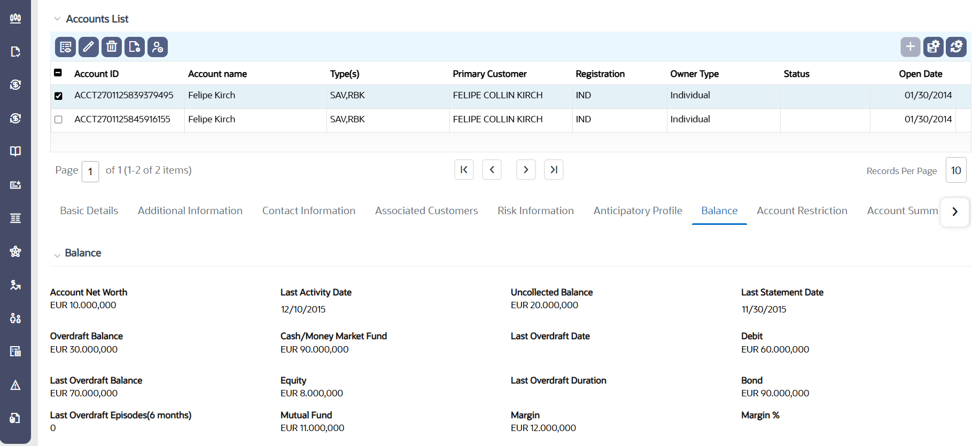Open the candlestick chart sidebar icon

click(x=15, y=19)
